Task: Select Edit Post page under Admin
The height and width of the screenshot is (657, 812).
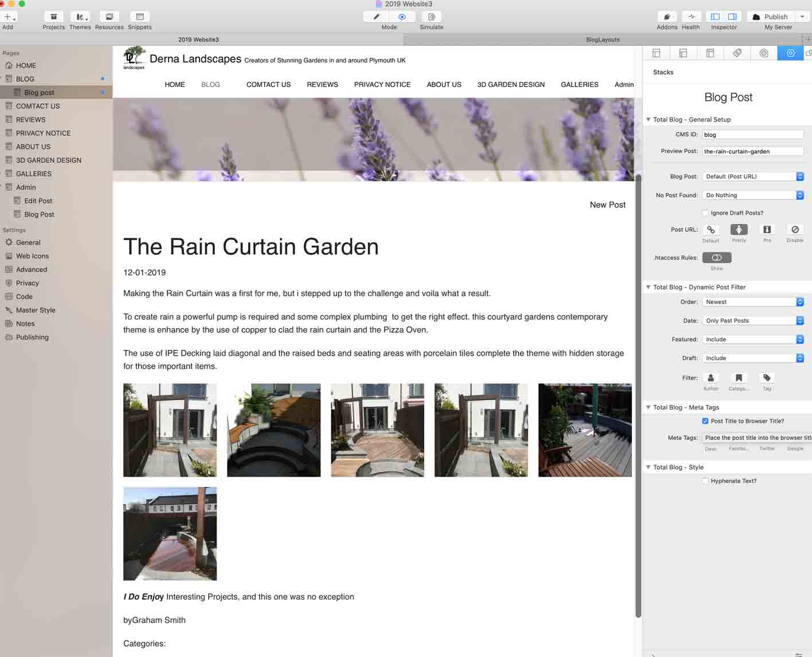Action: (56, 200)
